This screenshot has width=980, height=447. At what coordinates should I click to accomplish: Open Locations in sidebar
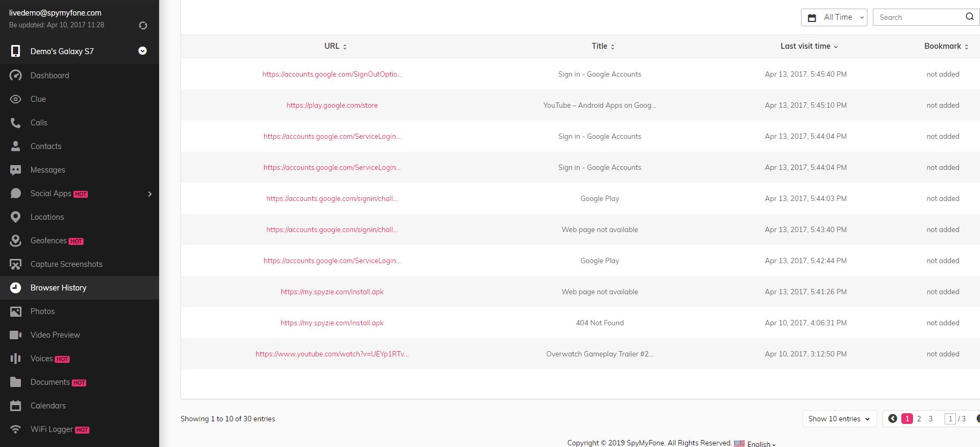(79, 217)
